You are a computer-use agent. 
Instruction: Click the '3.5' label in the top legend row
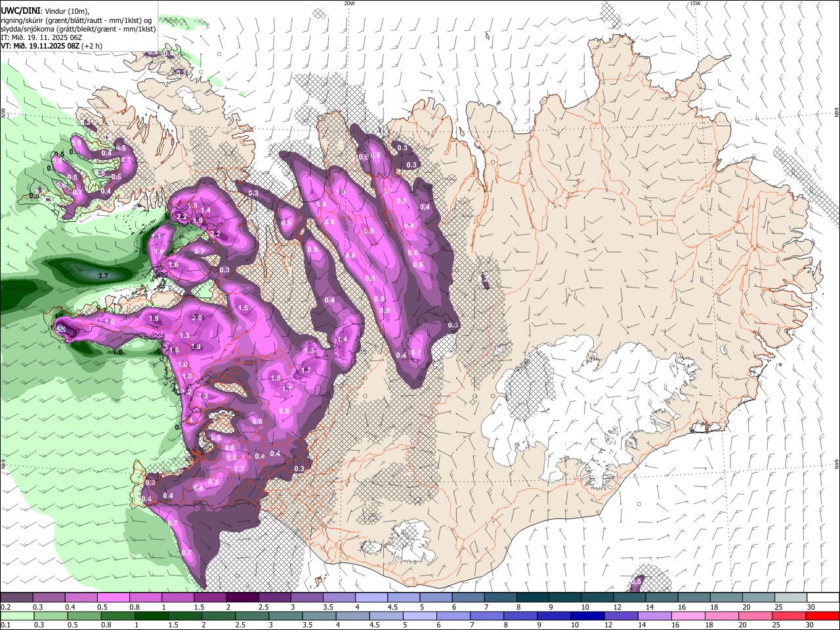pos(328,607)
